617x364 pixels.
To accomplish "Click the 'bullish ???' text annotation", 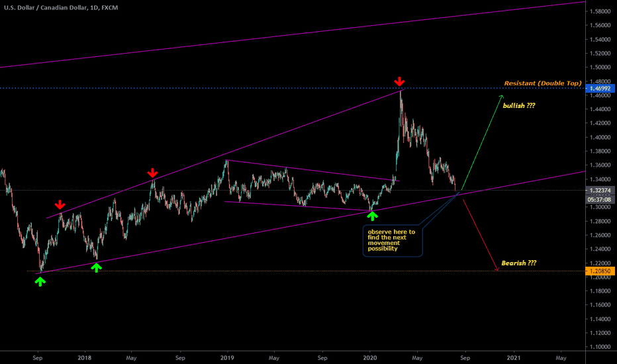I will 518,105.
